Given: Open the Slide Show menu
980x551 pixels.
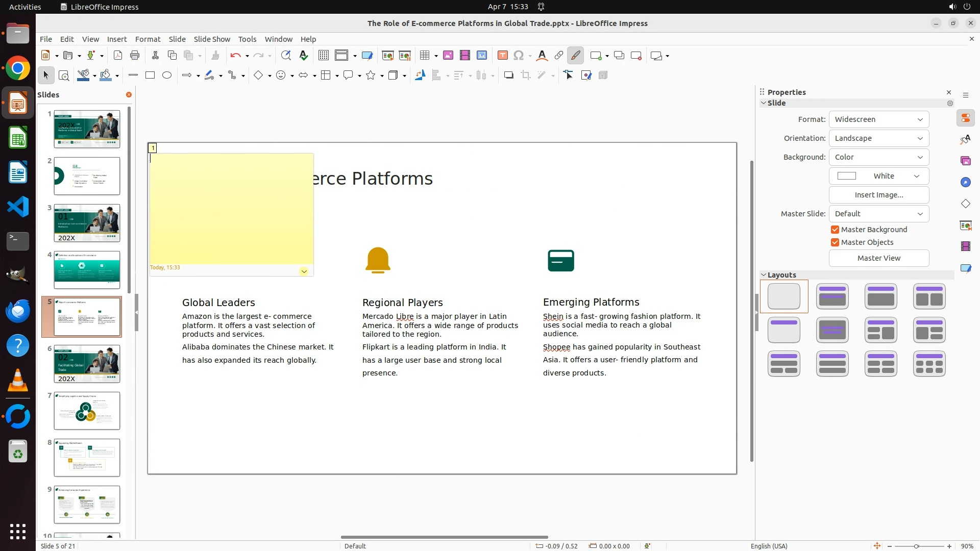Looking at the screenshot, I should (212, 39).
